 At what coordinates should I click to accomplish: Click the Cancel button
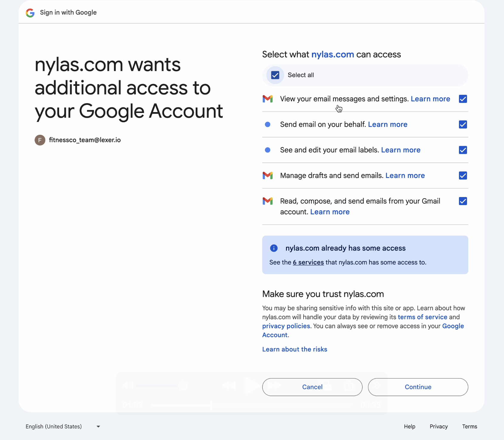tap(312, 387)
